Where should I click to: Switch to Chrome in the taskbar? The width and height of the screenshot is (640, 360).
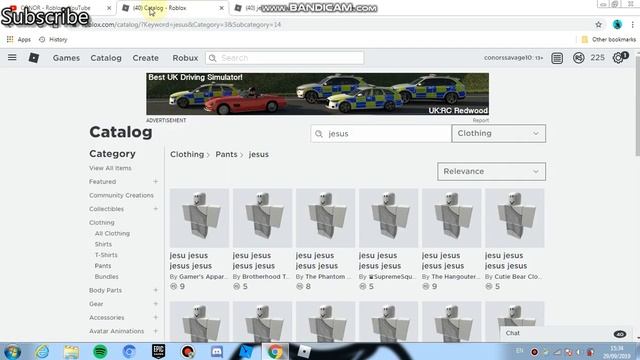pyautogui.click(x=275, y=351)
